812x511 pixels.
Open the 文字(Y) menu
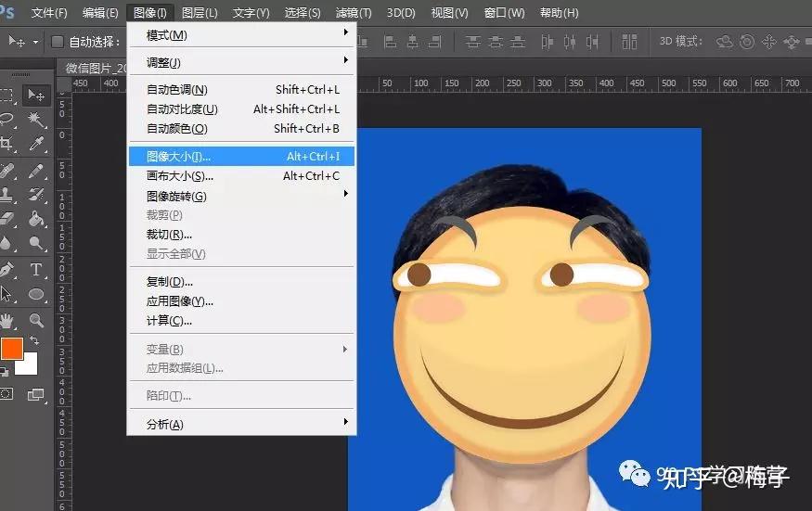coord(251,12)
